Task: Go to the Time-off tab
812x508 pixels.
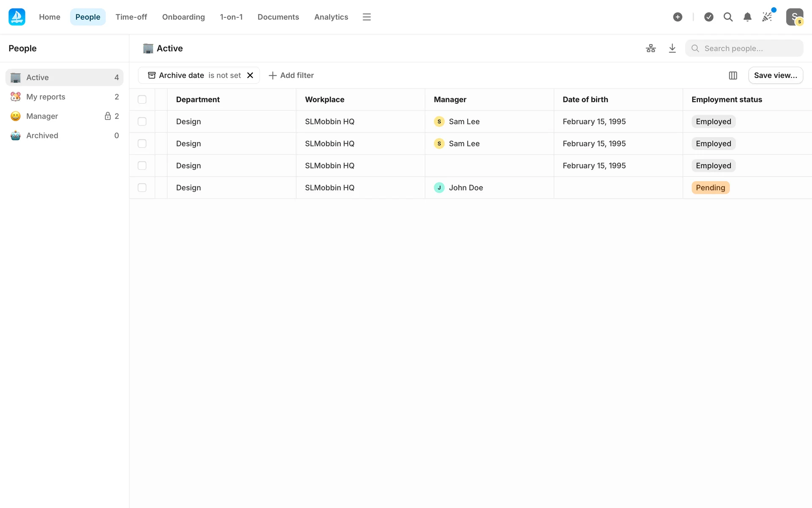Action: (x=131, y=17)
